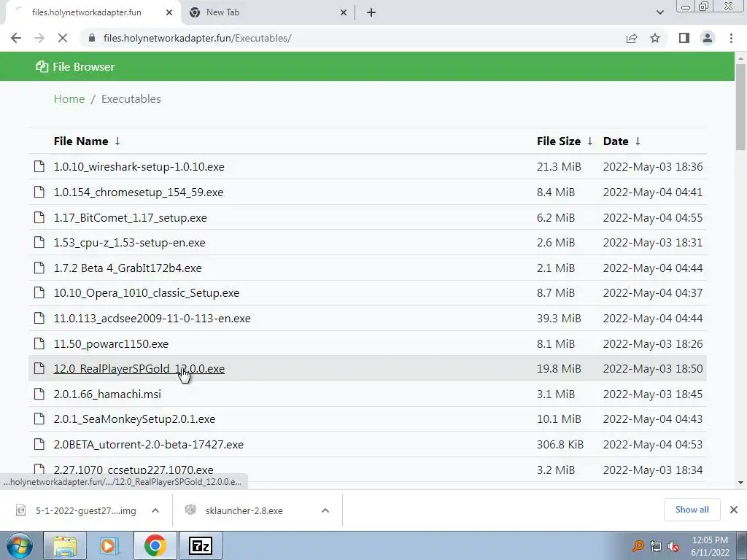Download 1.17_BitComet_1.17_setup.exe

pos(130,217)
